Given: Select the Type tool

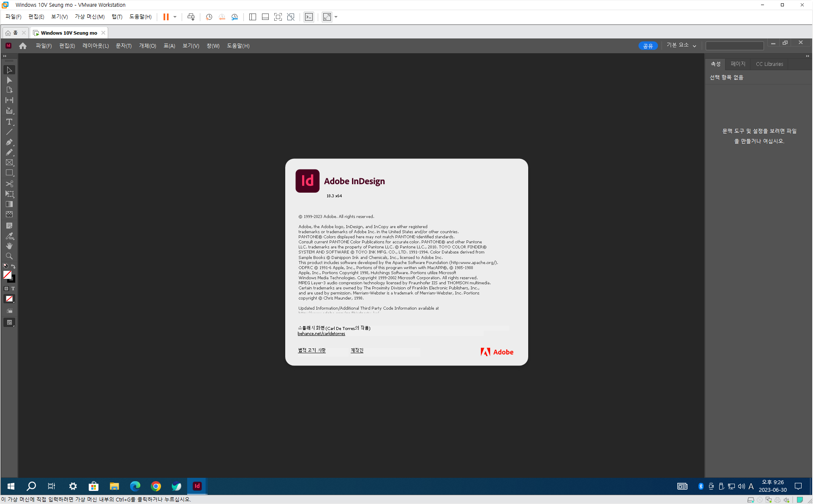Looking at the screenshot, I should 9,122.
